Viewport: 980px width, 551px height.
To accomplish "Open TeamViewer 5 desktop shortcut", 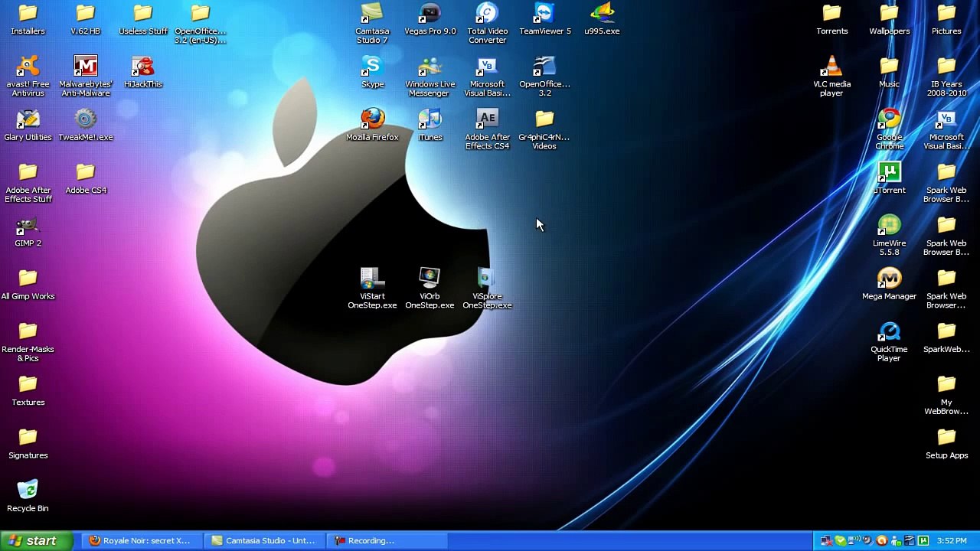I will pyautogui.click(x=544, y=20).
